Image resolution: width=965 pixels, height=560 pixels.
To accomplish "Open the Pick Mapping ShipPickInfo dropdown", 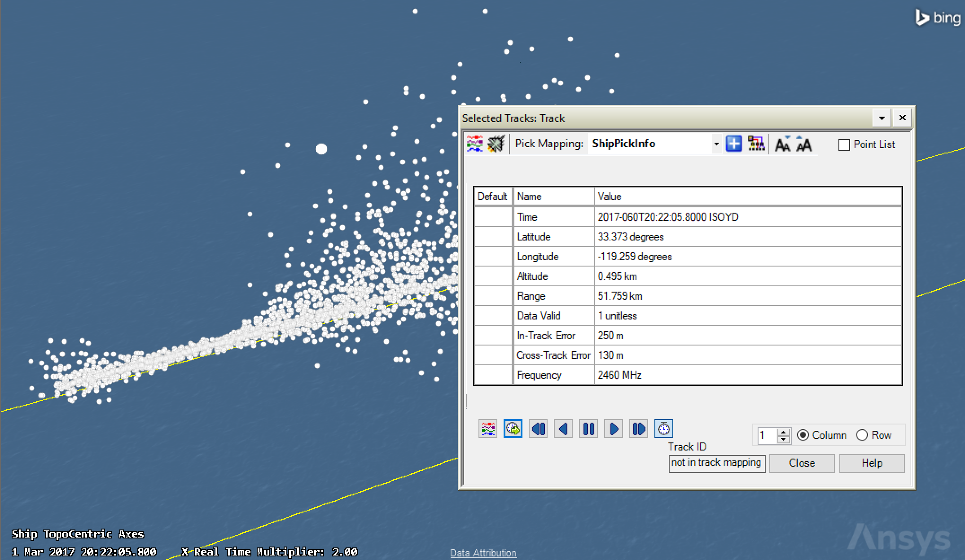I will [716, 144].
